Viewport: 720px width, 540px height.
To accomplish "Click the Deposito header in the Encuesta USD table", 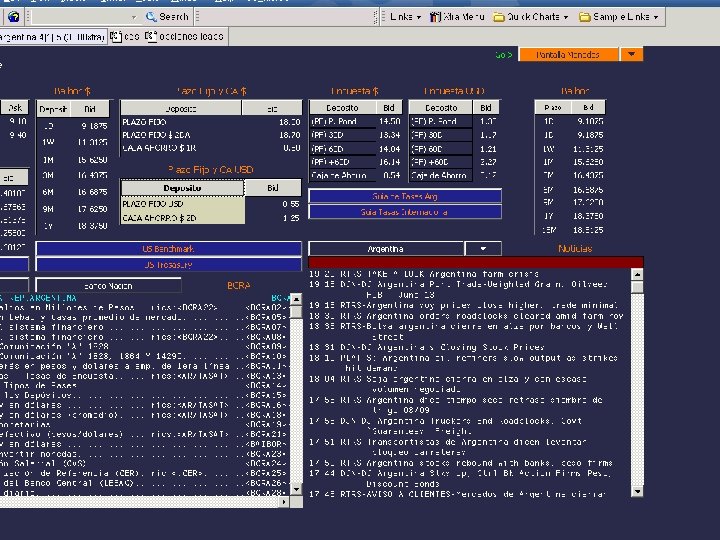I will [441, 107].
